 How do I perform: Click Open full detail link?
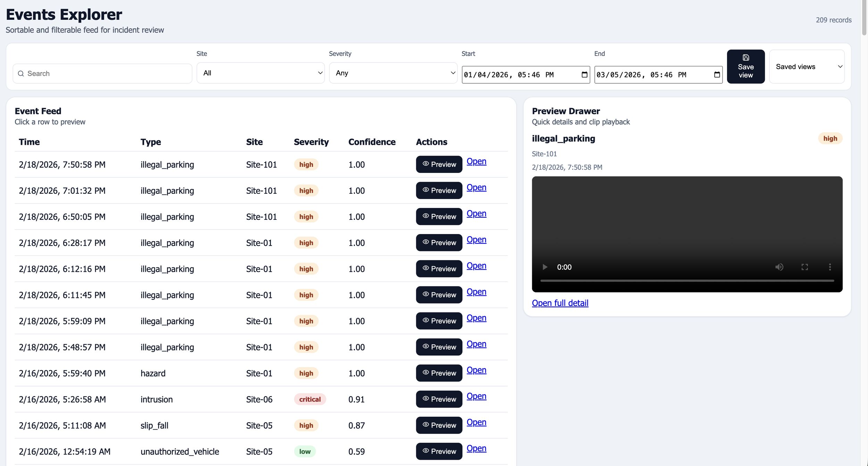click(x=560, y=303)
